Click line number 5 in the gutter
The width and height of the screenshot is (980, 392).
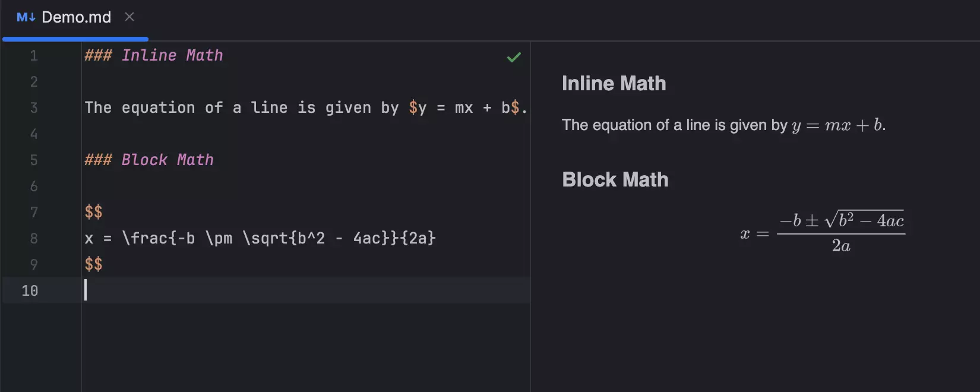pyautogui.click(x=34, y=160)
